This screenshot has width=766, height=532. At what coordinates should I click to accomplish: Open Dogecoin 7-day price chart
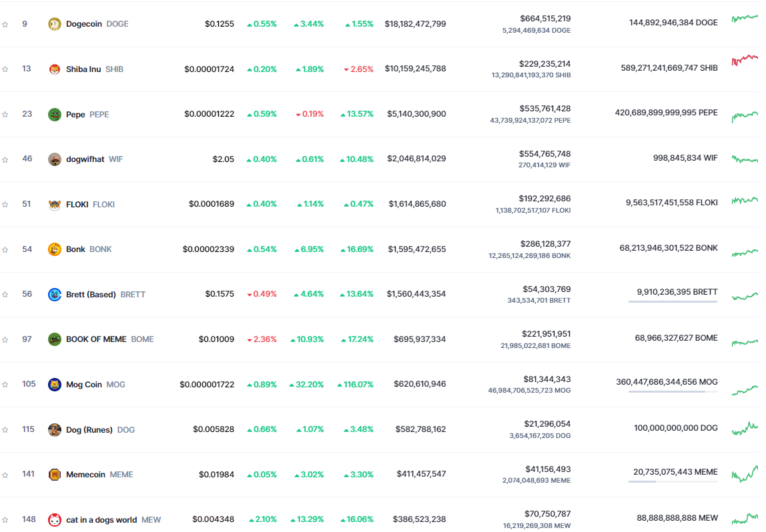tap(745, 19)
